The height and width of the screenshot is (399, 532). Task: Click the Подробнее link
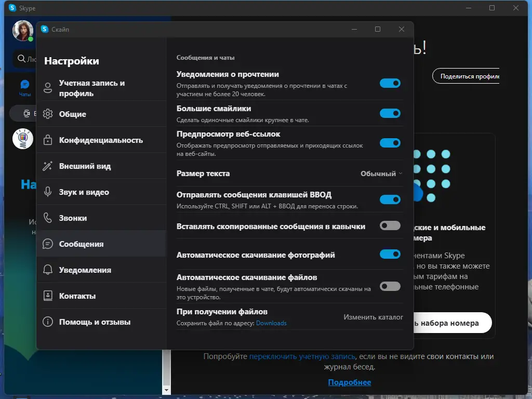click(349, 382)
